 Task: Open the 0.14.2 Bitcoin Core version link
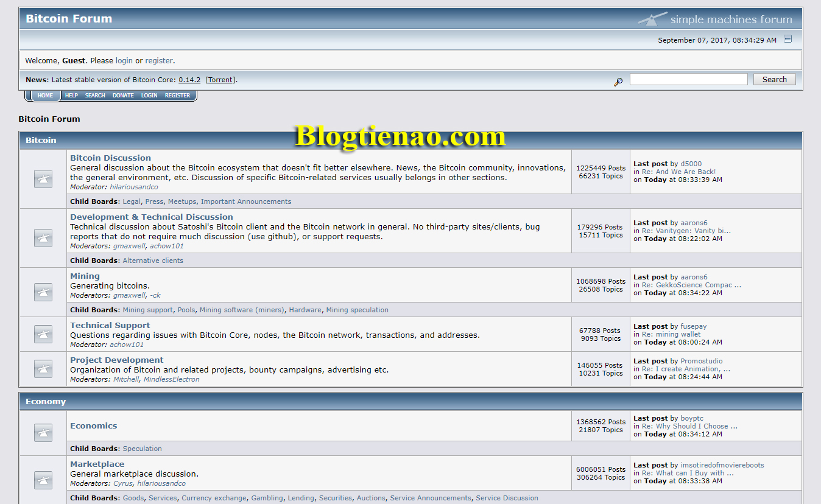189,80
